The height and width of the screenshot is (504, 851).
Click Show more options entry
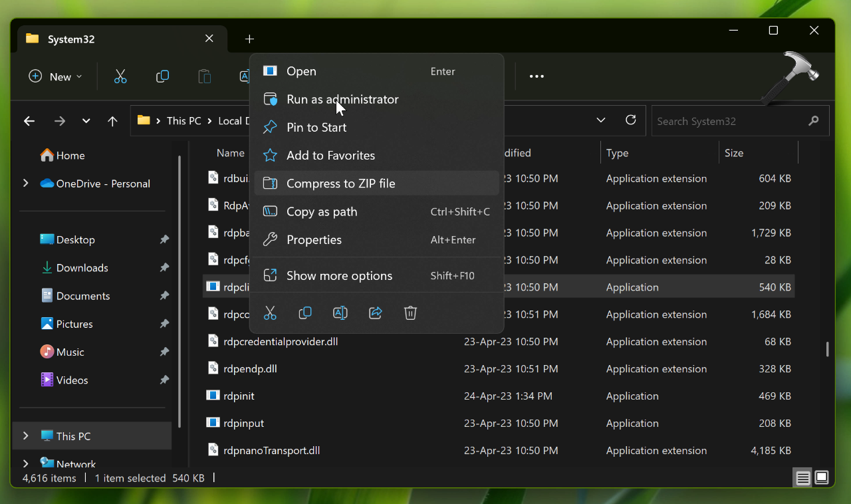[x=339, y=276]
